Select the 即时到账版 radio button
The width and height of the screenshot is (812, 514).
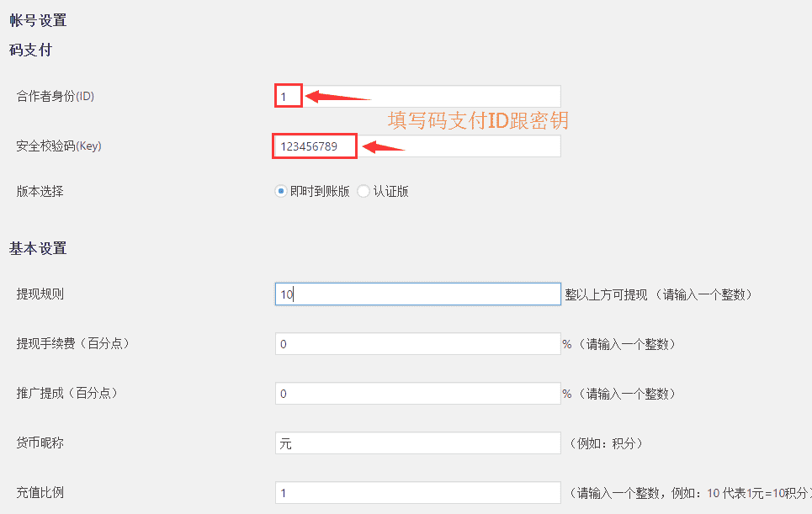click(281, 191)
